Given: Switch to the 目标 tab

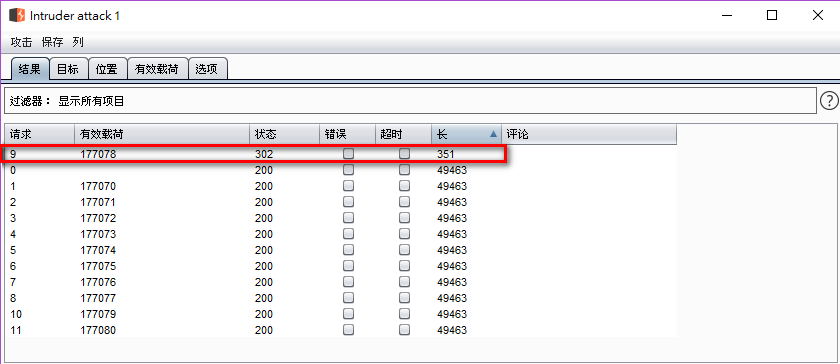Looking at the screenshot, I should pos(68,69).
